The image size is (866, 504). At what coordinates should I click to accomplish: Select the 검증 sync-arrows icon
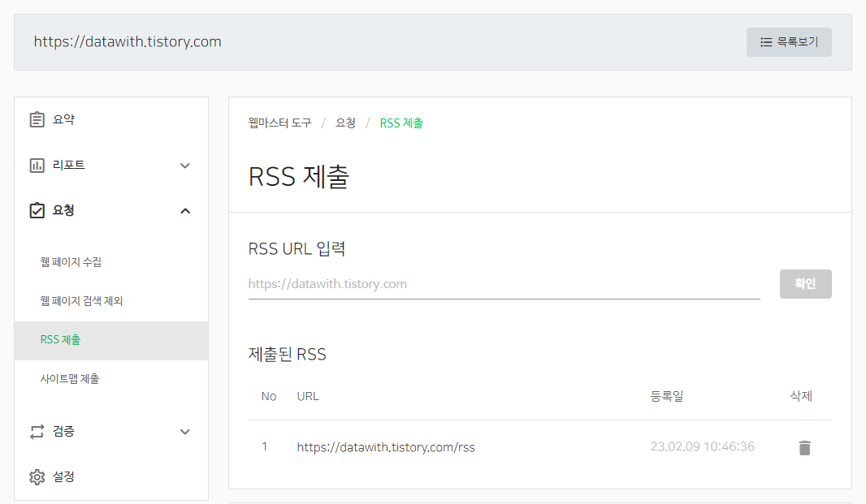(37, 431)
